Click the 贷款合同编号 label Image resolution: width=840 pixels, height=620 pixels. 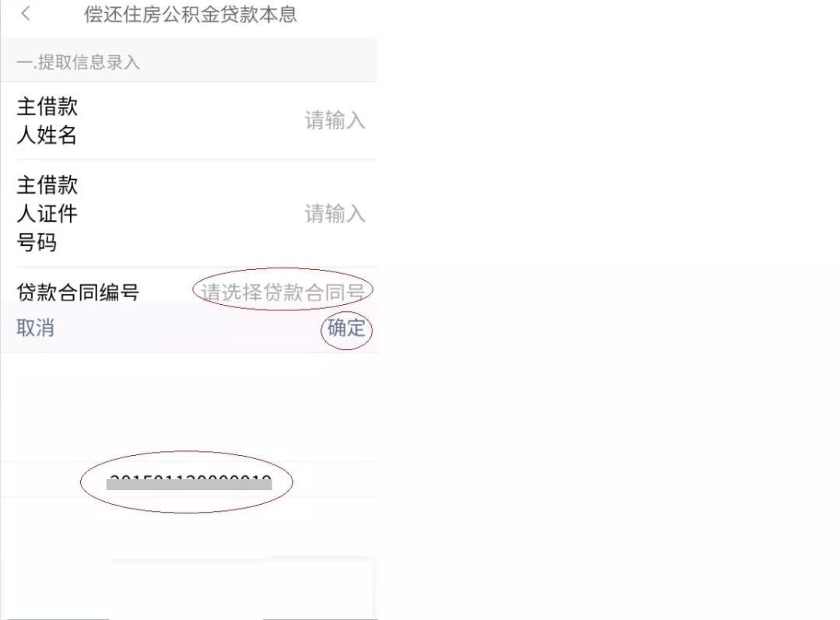[78, 292]
